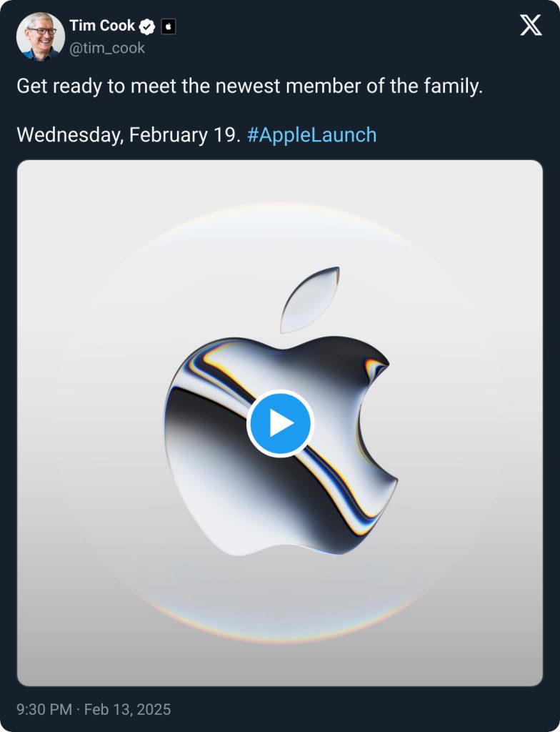The width and height of the screenshot is (560, 732).
Task: Open the Tim Cook display name link
Action: tap(102, 26)
